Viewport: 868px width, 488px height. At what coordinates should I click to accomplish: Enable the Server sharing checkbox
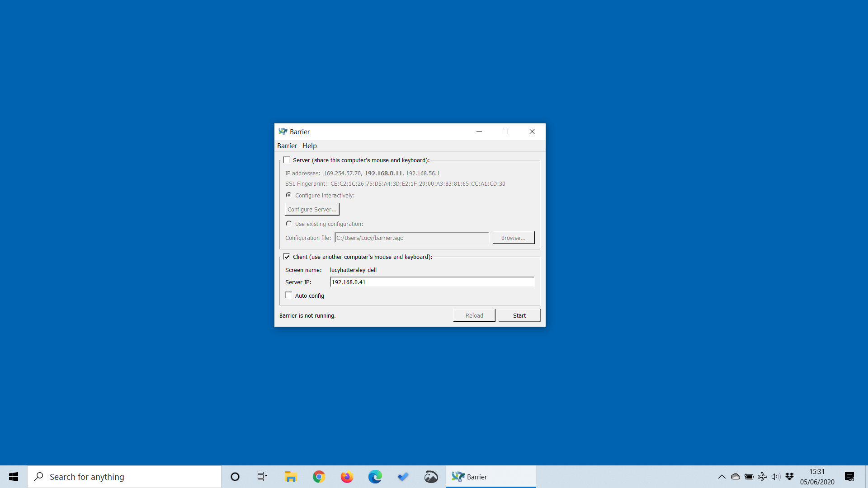pos(286,160)
